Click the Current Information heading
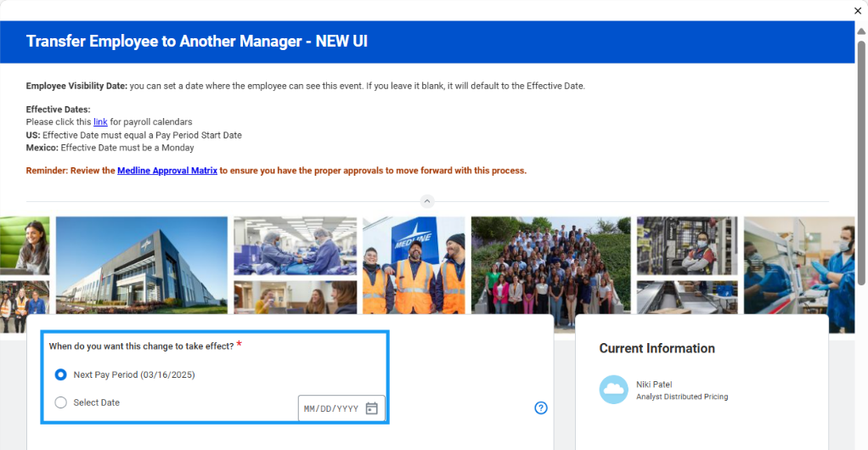The width and height of the screenshot is (868, 450). 657,348
